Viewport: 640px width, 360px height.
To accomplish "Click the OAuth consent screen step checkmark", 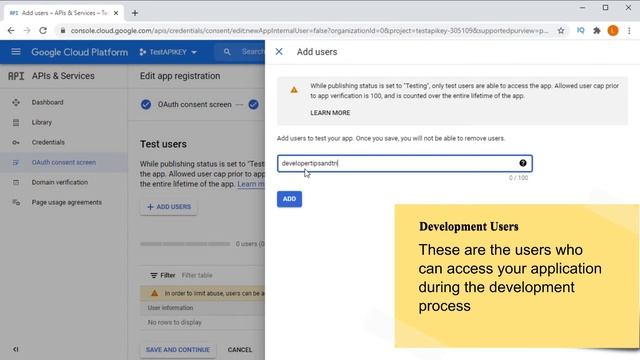I will [146, 104].
